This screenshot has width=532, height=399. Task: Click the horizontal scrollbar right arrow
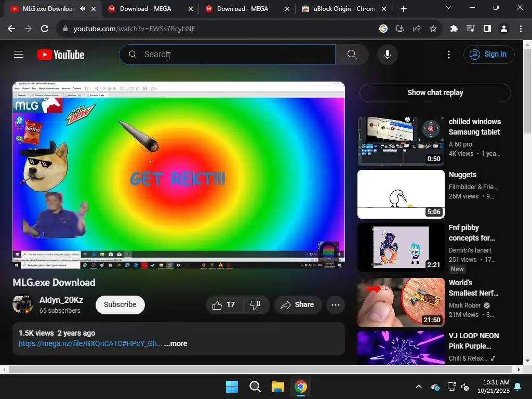(x=519, y=369)
